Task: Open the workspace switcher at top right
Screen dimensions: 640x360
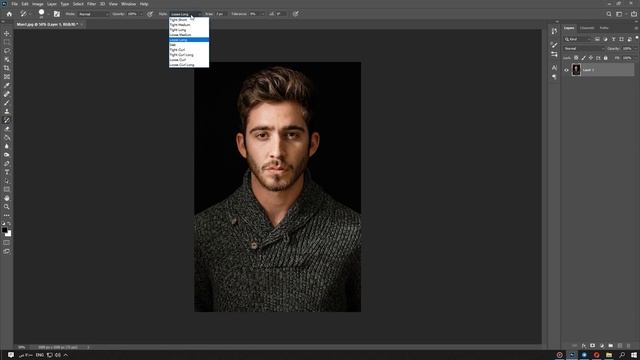Action: click(620, 14)
